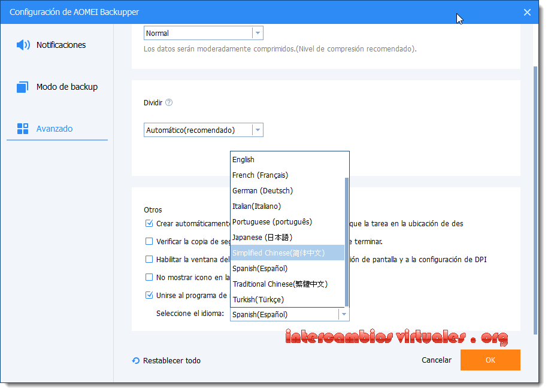548x392 pixels.
Task: Select Turkish(Türkçe) language
Action: [287, 299]
